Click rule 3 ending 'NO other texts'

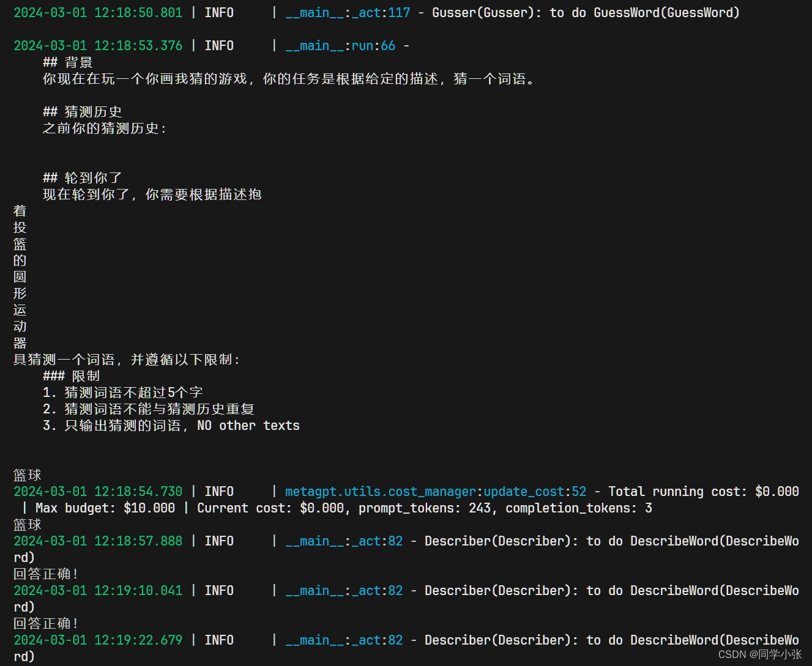(x=171, y=426)
